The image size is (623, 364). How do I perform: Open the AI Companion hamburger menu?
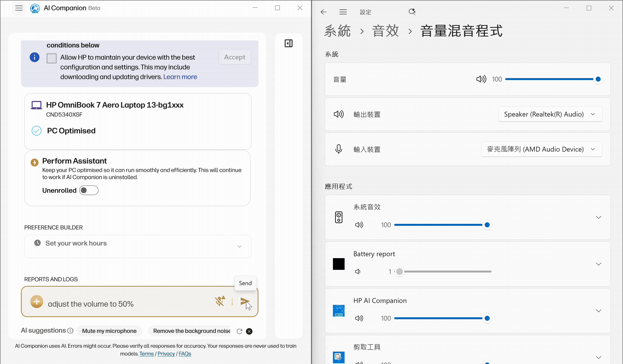(19, 8)
